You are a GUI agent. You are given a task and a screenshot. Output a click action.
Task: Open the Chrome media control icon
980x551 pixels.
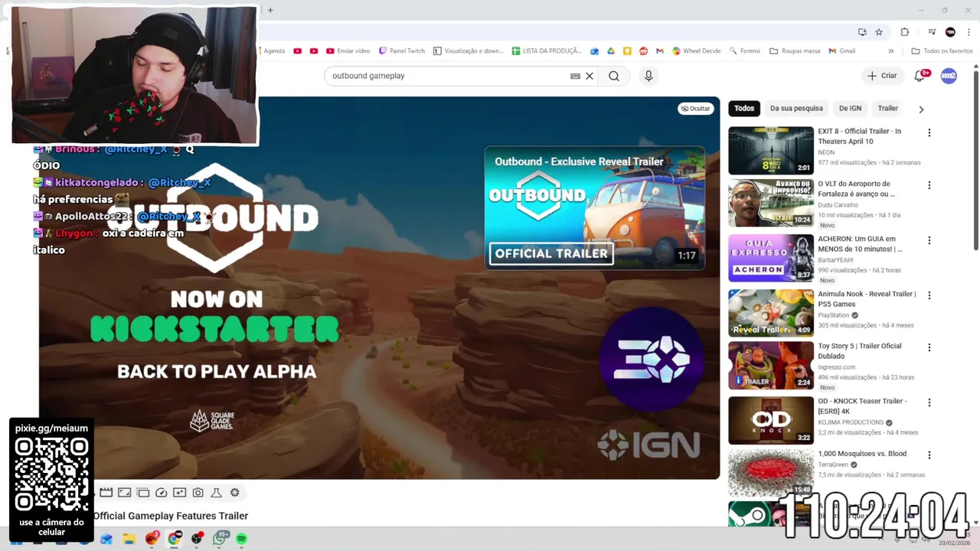point(932,32)
